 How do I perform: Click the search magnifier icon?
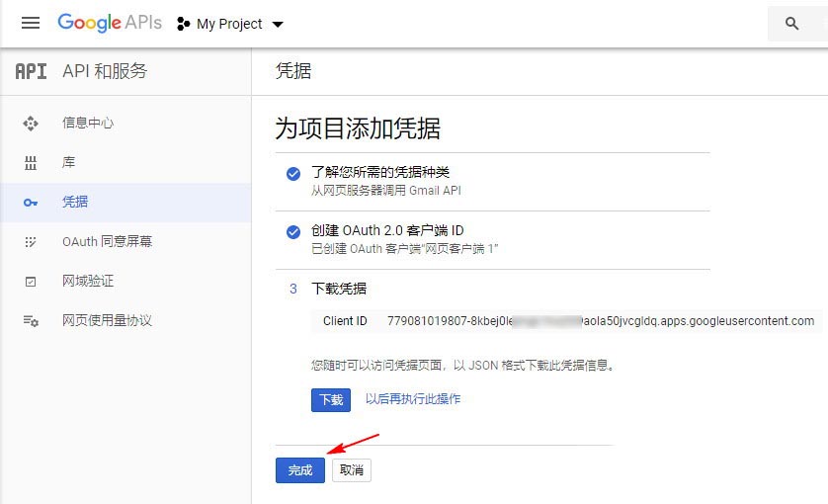tap(791, 24)
